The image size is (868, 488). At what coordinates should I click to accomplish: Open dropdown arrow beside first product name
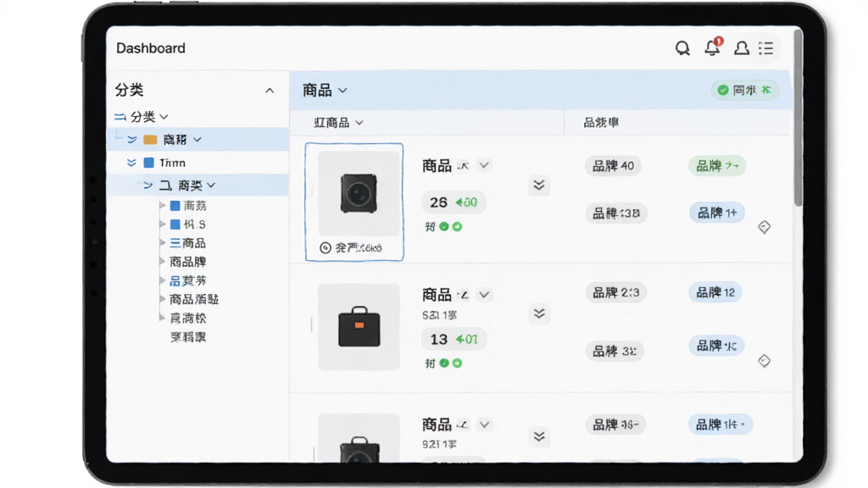(484, 165)
